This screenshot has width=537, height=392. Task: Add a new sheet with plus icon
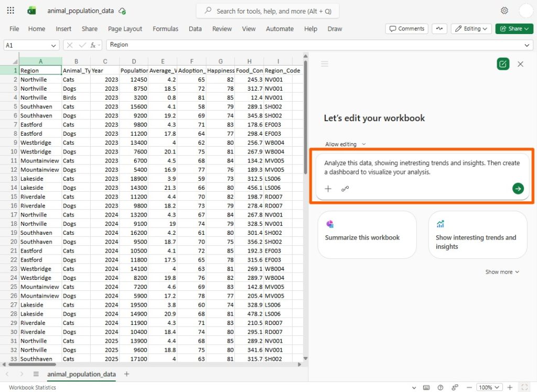tap(127, 374)
